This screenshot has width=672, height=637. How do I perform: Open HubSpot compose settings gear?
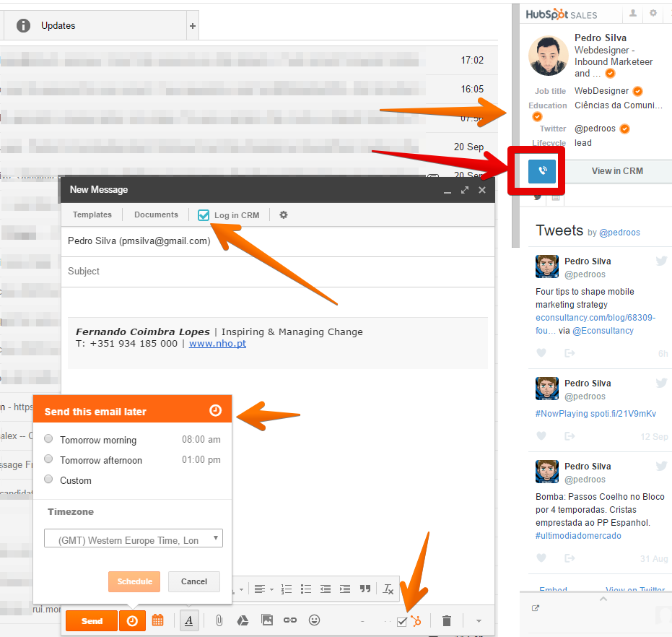[284, 214]
